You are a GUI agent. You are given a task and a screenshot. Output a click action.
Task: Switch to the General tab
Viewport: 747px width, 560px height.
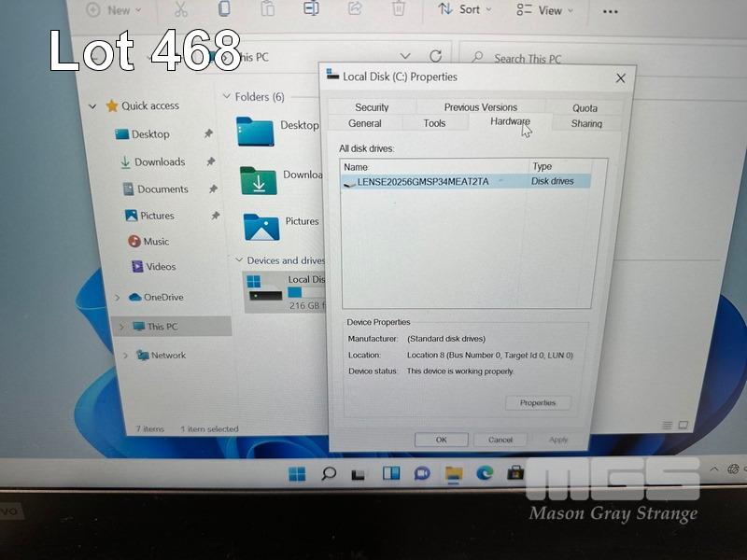(x=364, y=123)
